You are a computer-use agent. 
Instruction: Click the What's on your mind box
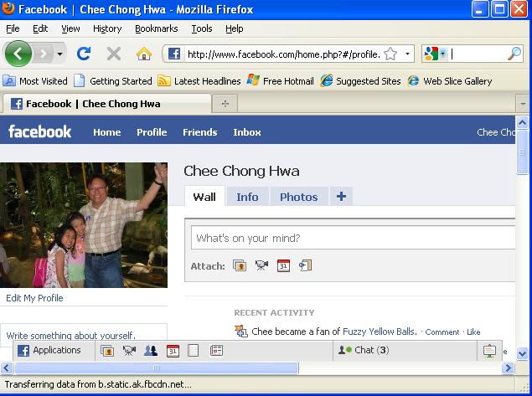pyautogui.click(x=353, y=238)
